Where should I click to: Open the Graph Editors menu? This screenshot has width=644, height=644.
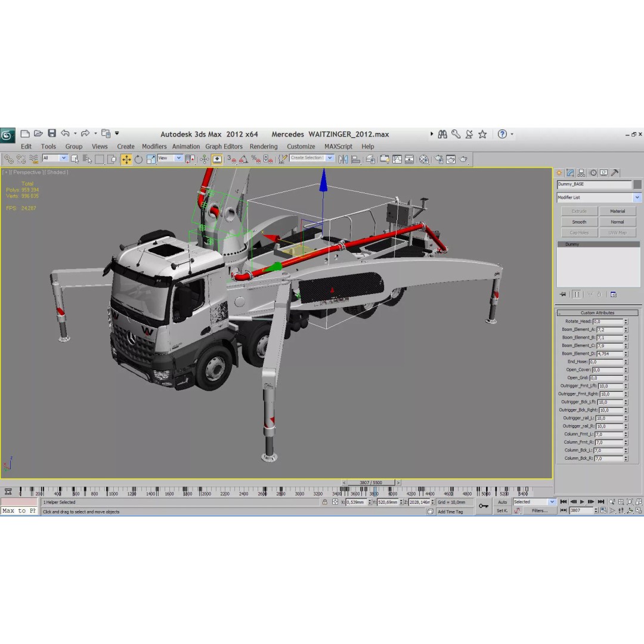click(x=224, y=146)
